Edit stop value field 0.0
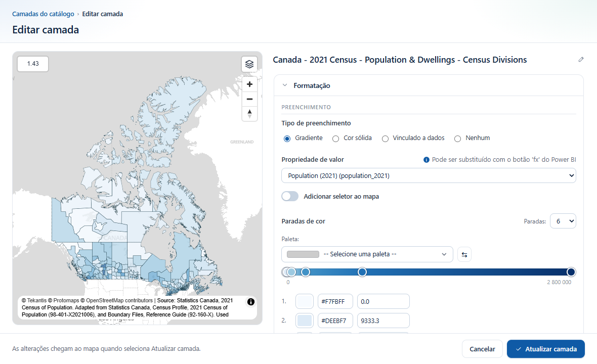This screenshot has height=364, width=597. (383, 301)
